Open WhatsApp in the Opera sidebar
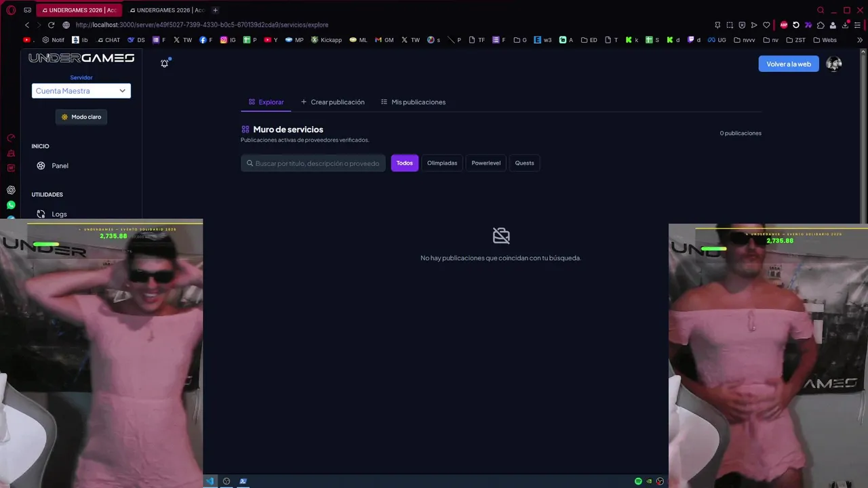The height and width of the screenshot is (488, 868). tap(11, 205)
